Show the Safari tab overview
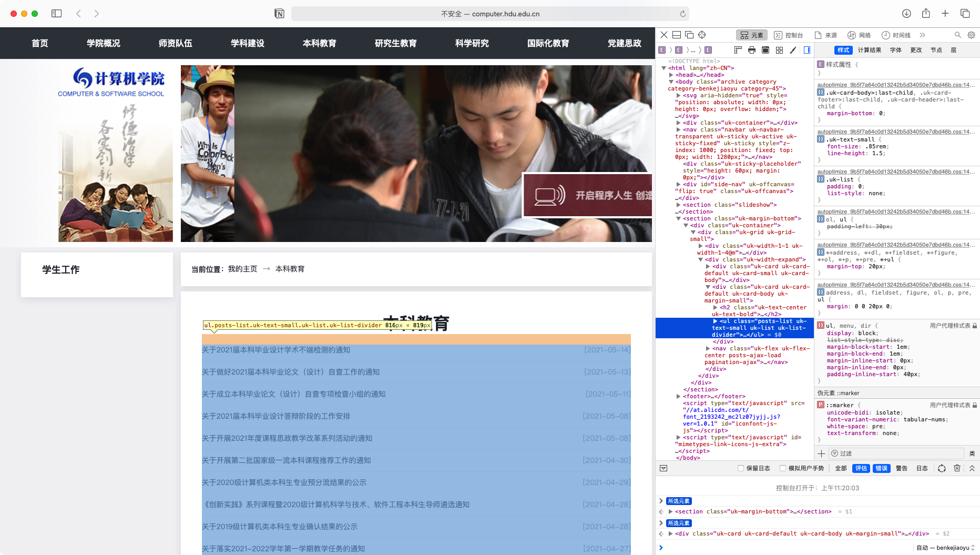 coord(965,14)
